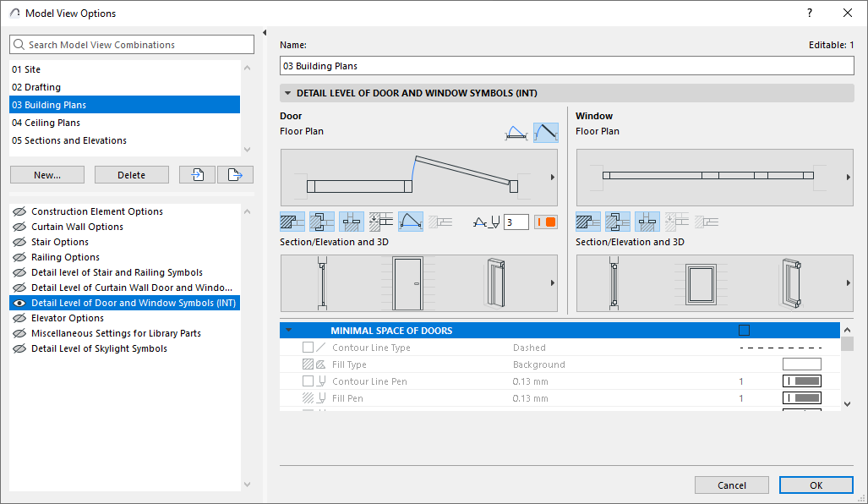Click the import combination icon button
868x504 pixels.
[x=197, y=175]
